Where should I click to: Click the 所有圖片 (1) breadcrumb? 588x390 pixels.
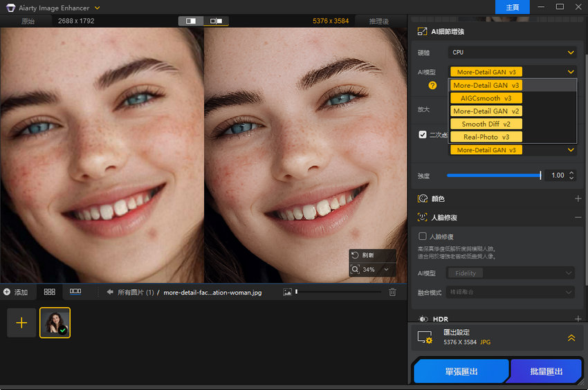136,292
